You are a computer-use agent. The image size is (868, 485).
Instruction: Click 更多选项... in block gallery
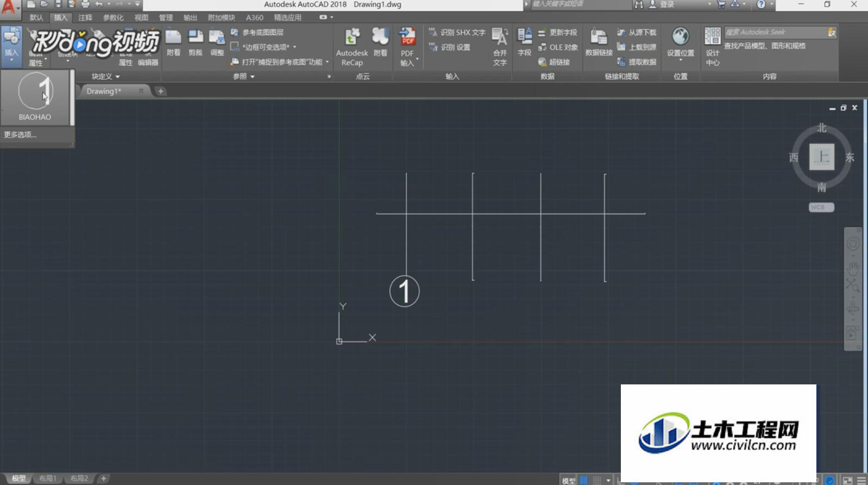point(20,135)
